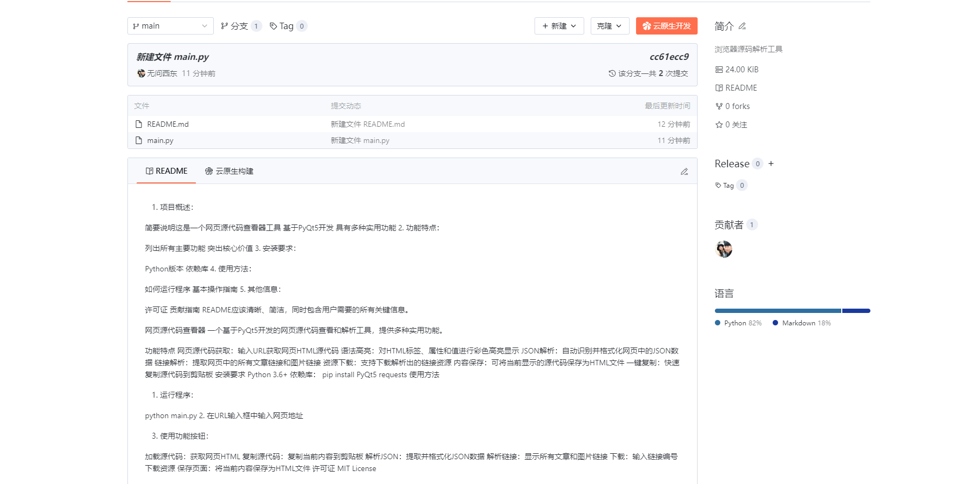This screenshot has width=980, height=484.
Task: Click the main.py file icon
Action: click(x=139, y=140)
